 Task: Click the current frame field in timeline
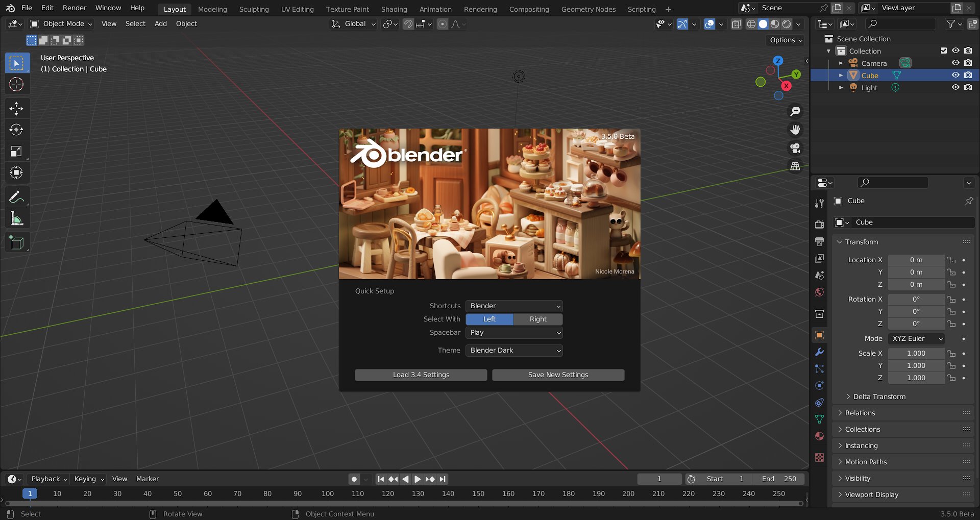tap(659, 479)
